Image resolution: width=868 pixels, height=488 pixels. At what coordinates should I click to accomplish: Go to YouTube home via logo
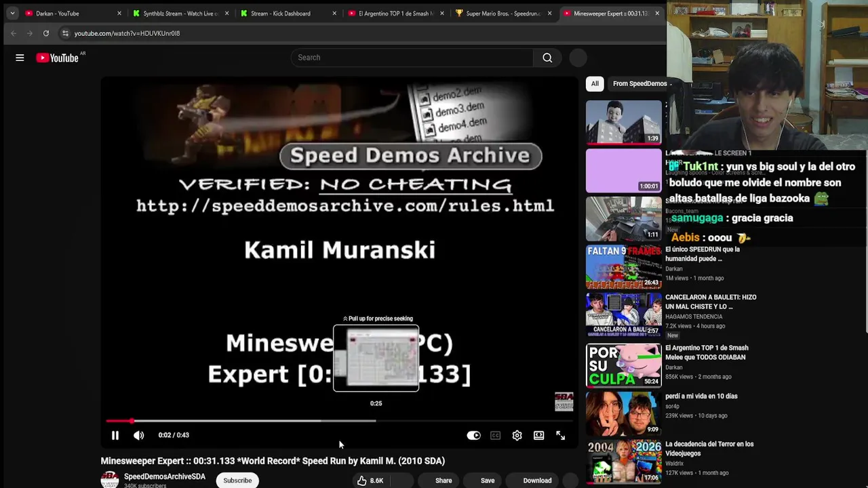click(58, 58)
